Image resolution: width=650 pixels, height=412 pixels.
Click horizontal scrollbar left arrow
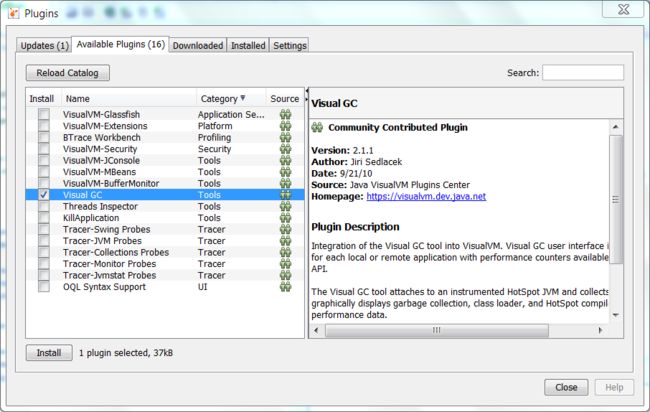click(x=317, y=330)
